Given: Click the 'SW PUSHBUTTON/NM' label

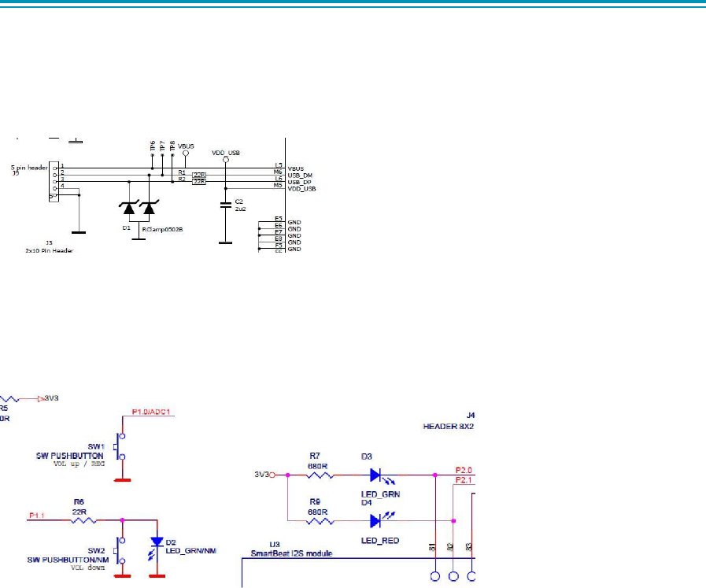Looking at the screenshot, I should pos(68,560).
